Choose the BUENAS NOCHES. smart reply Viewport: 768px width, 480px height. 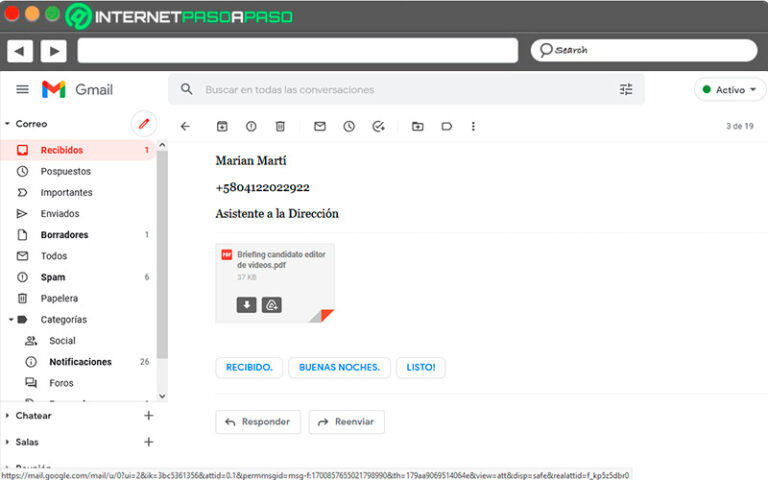tap(339, 367)
